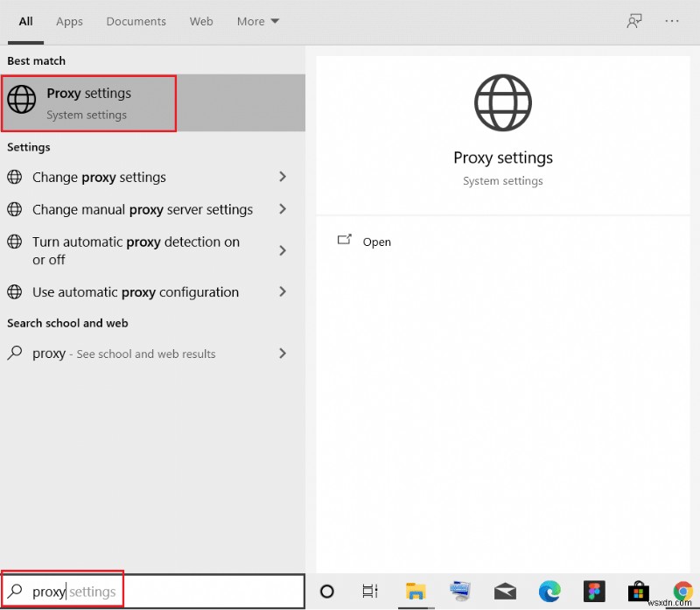
Task: Expand the More search filter dropdown
Action: tap(257, 21)
